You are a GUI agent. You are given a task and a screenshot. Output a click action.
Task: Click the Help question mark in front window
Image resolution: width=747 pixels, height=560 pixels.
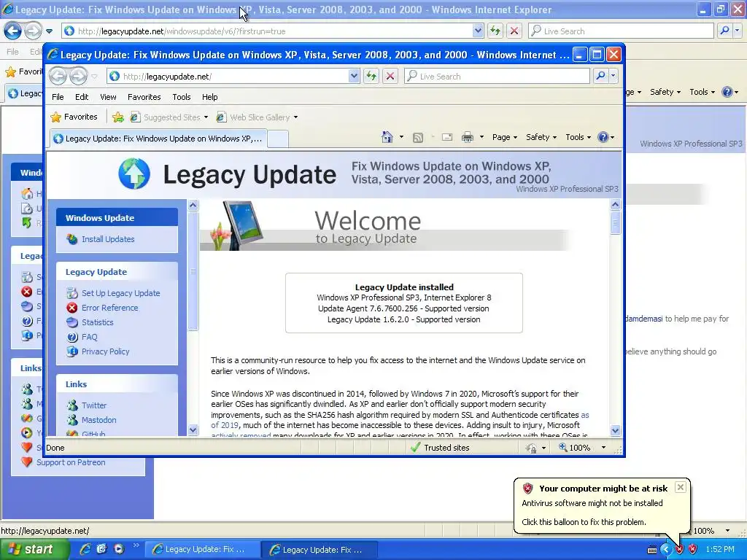point(603,137)
